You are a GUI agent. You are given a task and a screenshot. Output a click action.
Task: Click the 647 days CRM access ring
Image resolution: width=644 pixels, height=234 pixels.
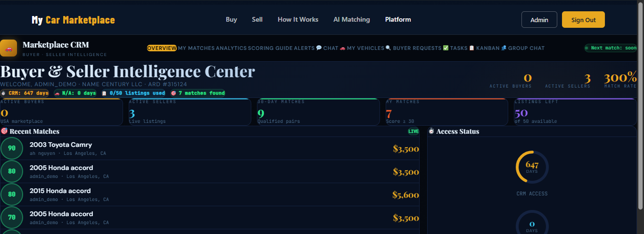532,167
